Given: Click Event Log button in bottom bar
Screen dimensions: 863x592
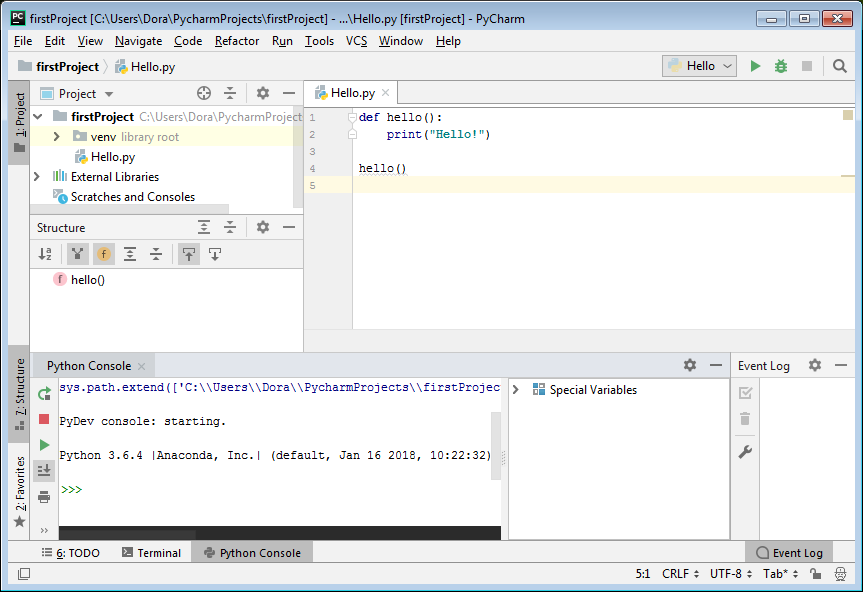Looking at the screenshot, I should [789, 553].
